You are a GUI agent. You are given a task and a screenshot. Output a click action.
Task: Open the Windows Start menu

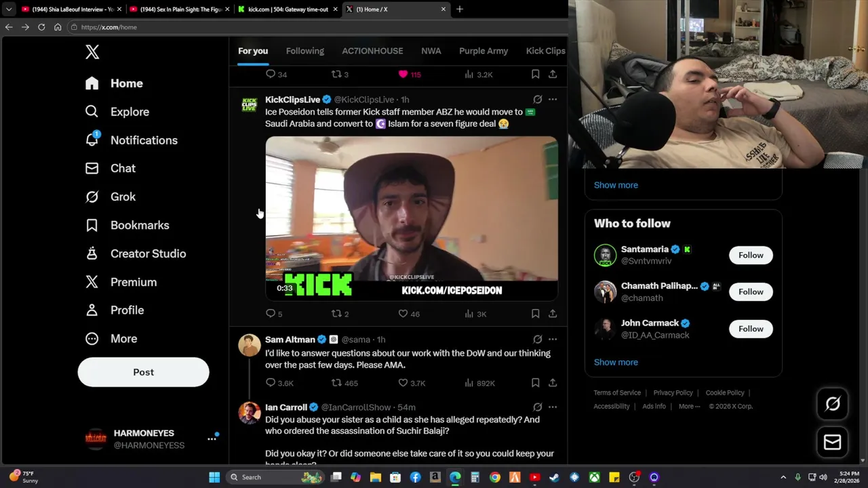214,477
